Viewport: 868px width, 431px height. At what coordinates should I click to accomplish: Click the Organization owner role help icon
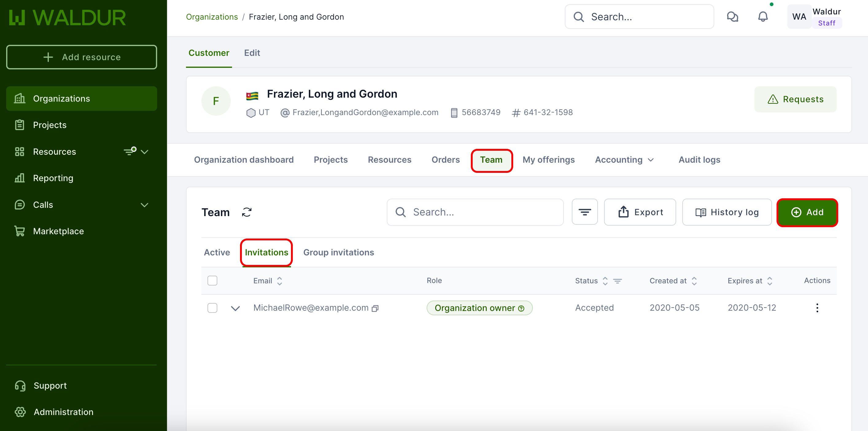(x=521, y=308)
